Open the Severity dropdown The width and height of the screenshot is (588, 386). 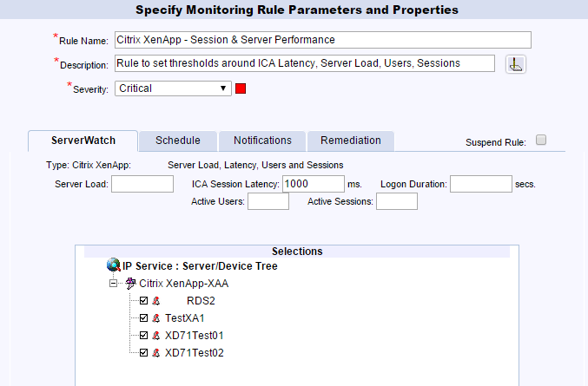pyautogui.click(x=173, y=88)
